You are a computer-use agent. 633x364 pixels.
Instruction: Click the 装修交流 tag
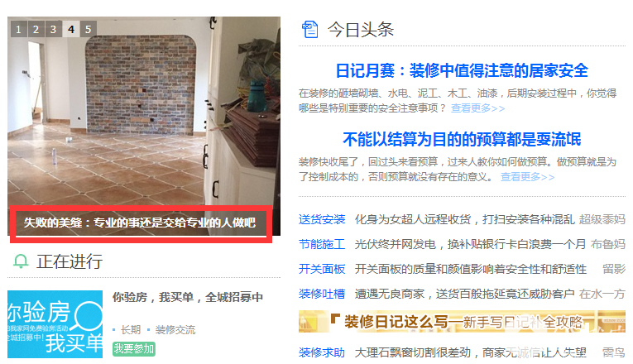tap(175, 330)
